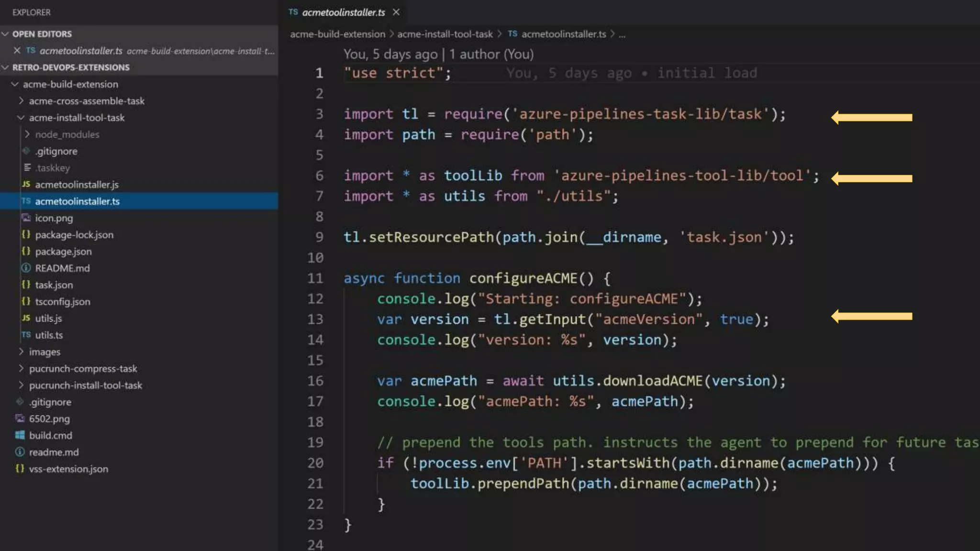This screenshot has width=980, height=551.
Task: Click the info icon beside README.md
Action: [x=26, y=268]
